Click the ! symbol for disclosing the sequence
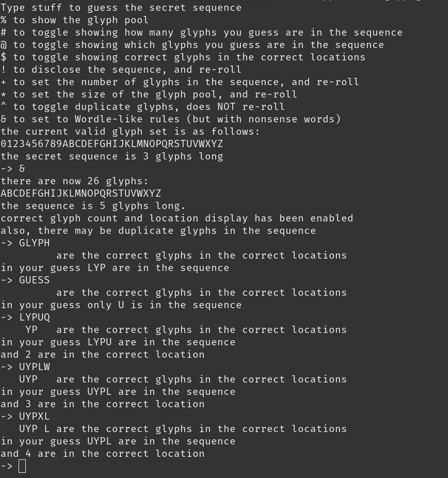 point(4,70)
